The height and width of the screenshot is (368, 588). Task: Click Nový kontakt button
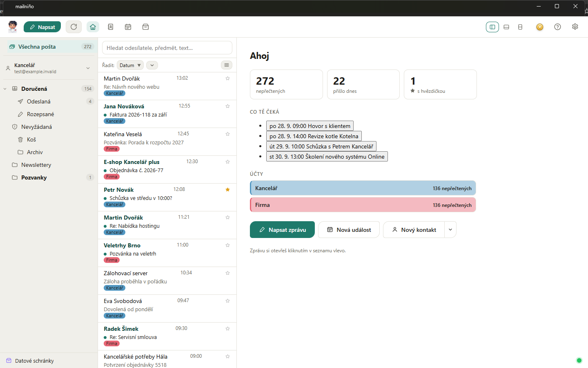(x=414, y=230)
